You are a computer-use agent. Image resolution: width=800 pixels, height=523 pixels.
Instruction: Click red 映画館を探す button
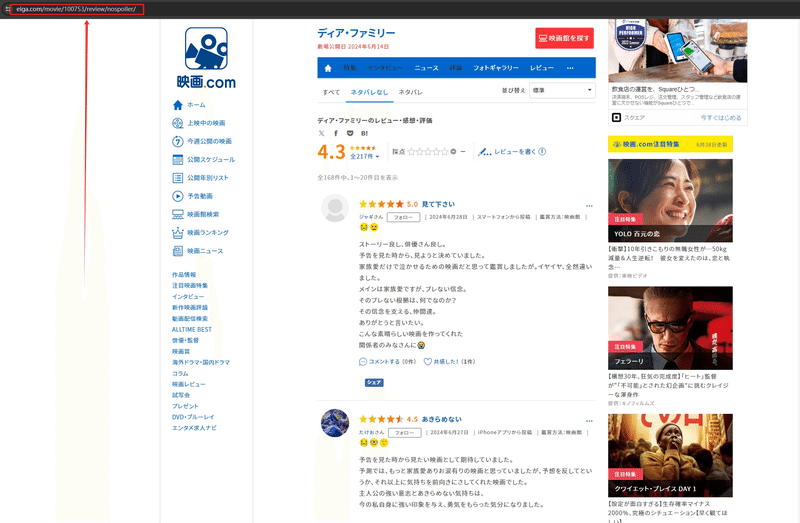pyautogui.click(x=564, y=38)
